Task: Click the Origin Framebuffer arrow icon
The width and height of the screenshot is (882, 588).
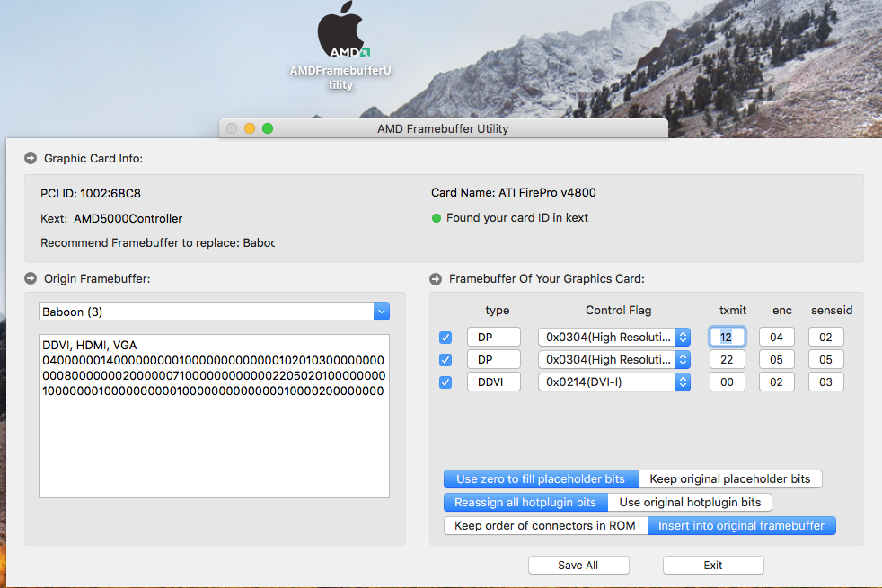Action: pos(31,279)
